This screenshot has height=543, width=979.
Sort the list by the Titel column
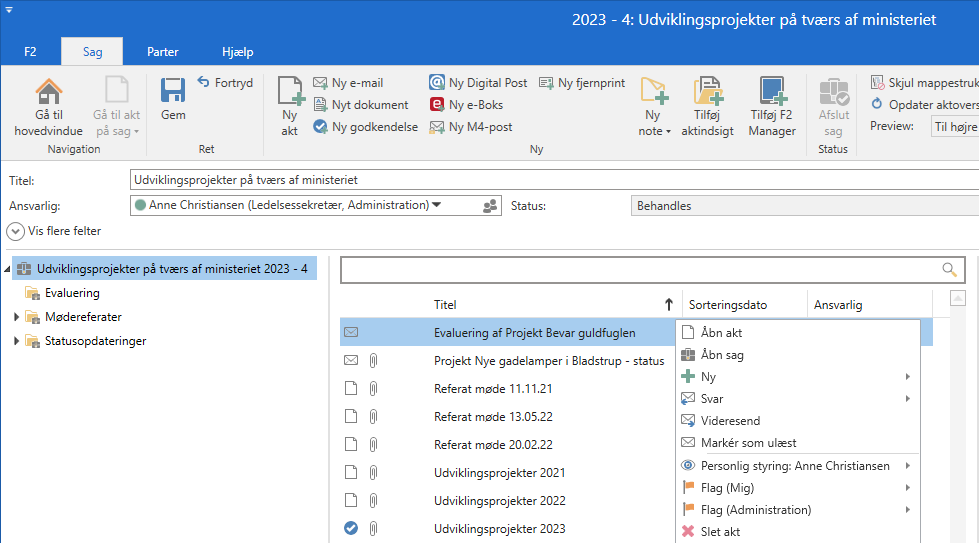tap(445, 305)
